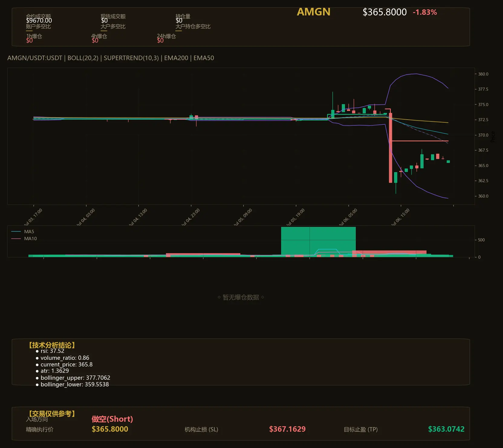Click the Jul 04, 03:00 time axis label
This screenshot has width=503, height=448.
86,217
